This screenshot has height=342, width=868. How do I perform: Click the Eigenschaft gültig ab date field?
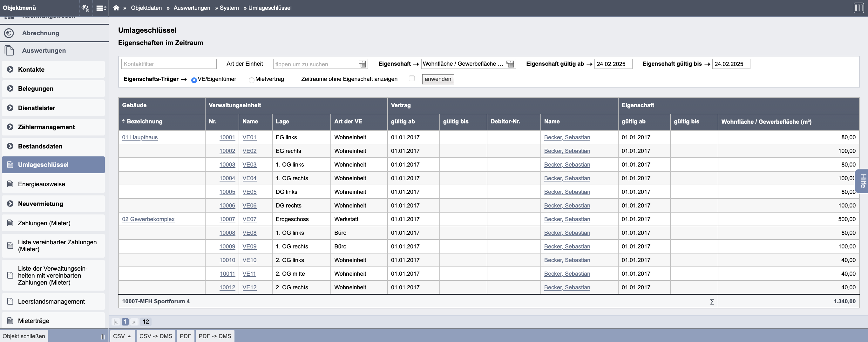[x=613, y=64]
